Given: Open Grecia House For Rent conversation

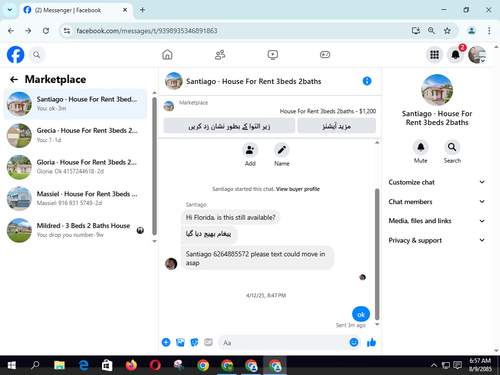Looking at the screenshot, I should coord(75,135).
